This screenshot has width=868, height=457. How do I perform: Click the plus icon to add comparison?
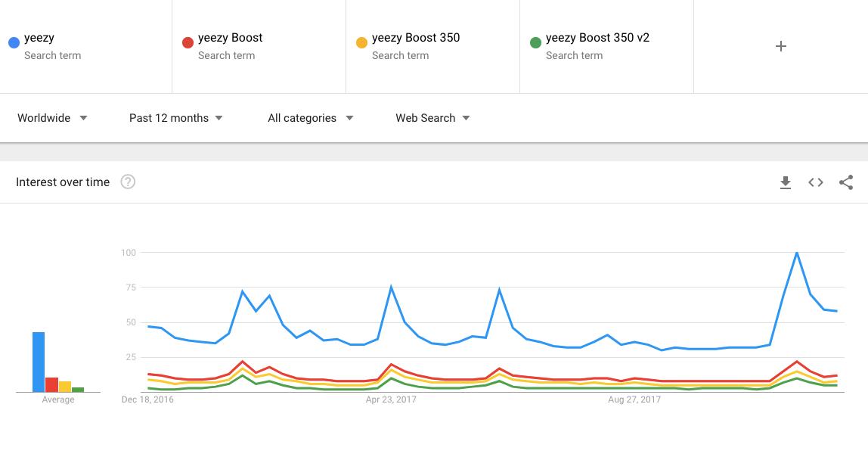click(781, 46)
